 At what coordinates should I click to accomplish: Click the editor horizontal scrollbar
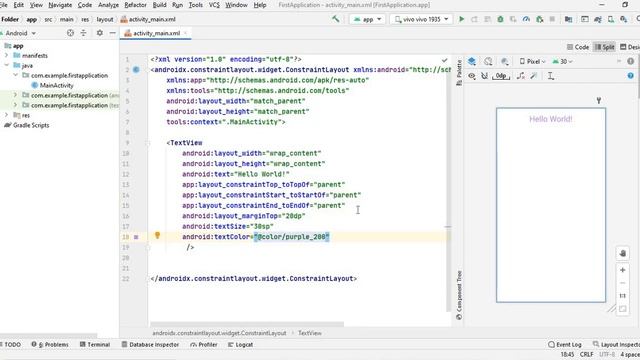pos(247,324)
